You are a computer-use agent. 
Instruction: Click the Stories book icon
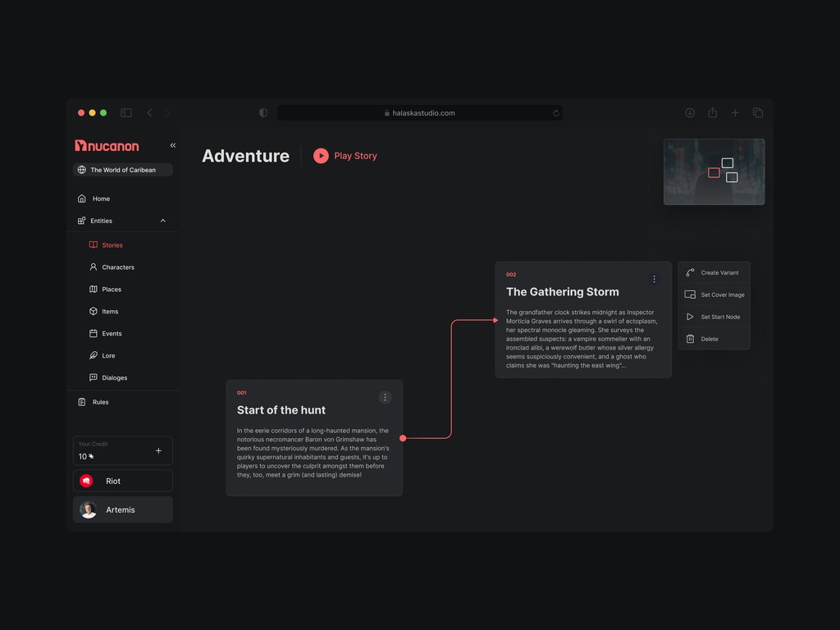(94, 244)
